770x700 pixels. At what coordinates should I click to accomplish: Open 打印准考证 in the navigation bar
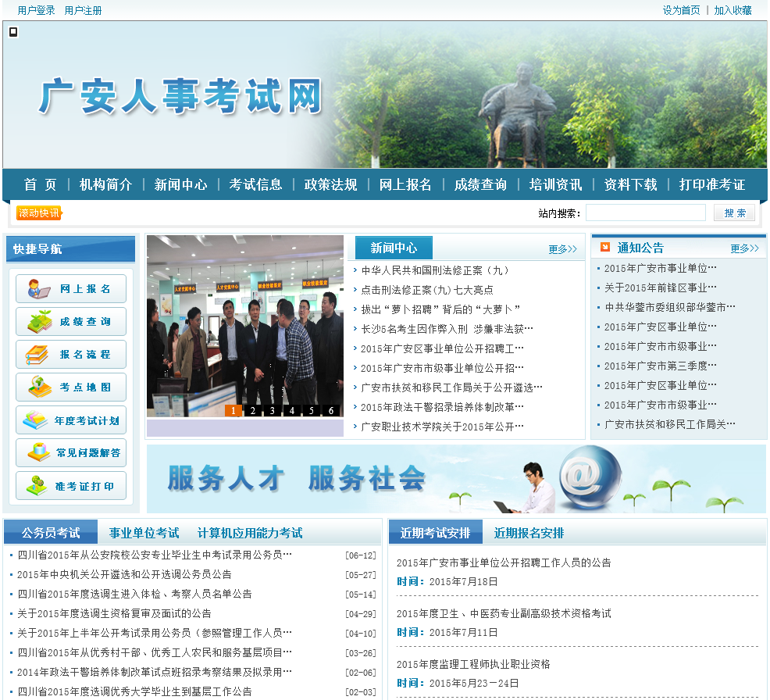[x=712, y=184]
